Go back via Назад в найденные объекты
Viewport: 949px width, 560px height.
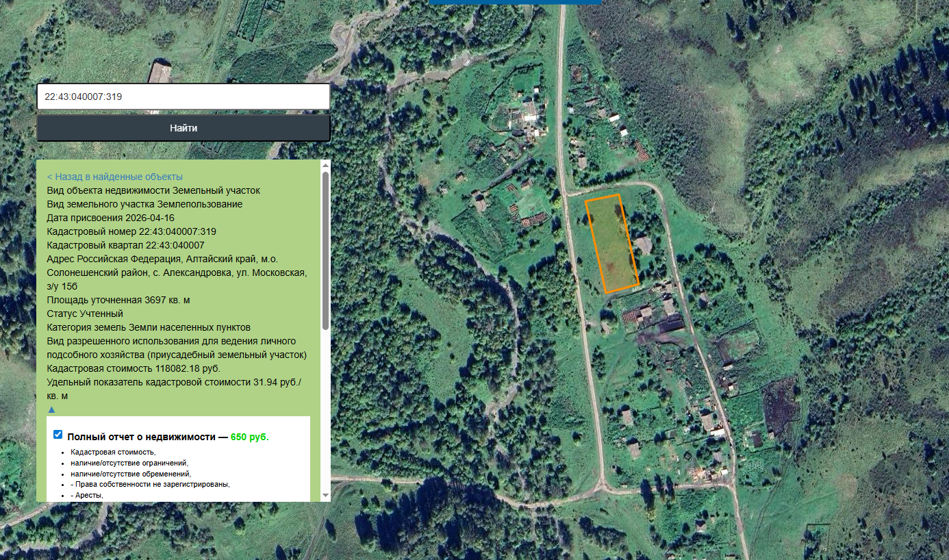click(115, 177)
